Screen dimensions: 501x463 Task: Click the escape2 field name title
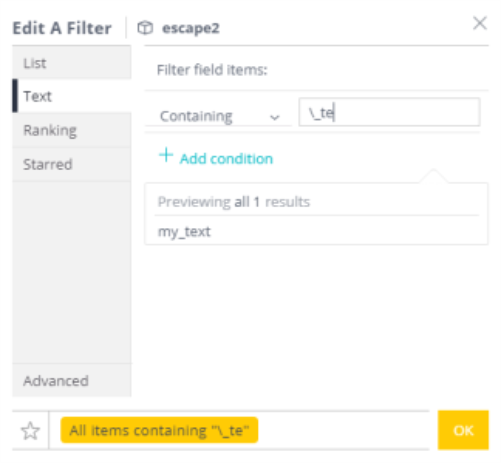tap(191, 28)
